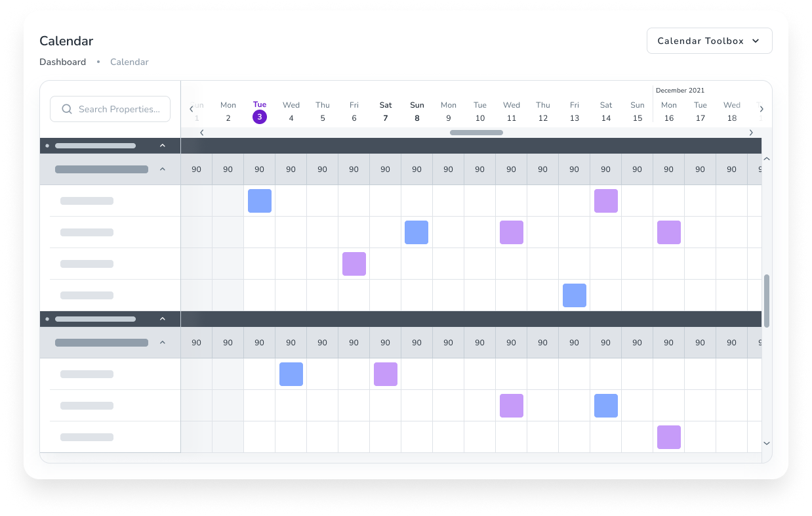Select the Mon 16 date header
This screenshot has height=516, width=812.
coord(669,112)
